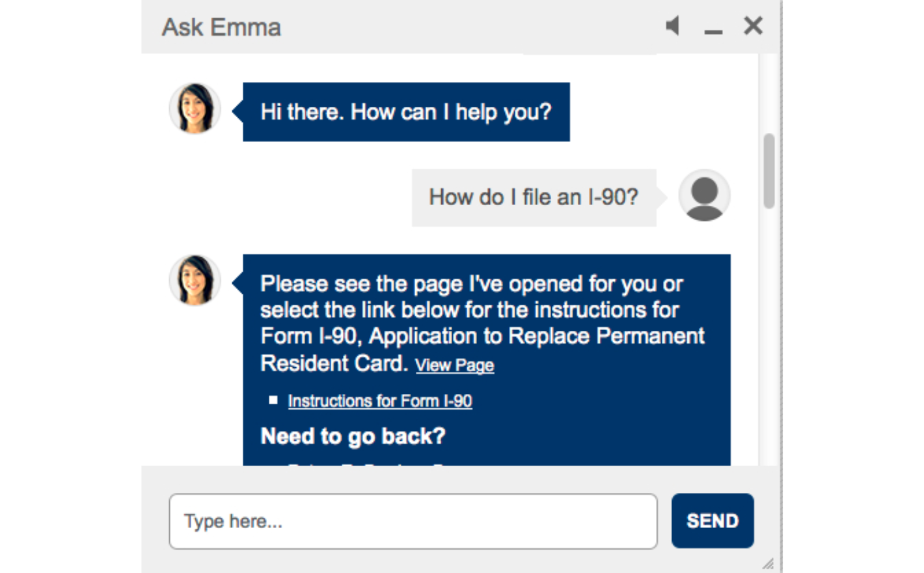The image size is (924, 573).
Task: Click the Ask Emma title text
Action: 220,27
